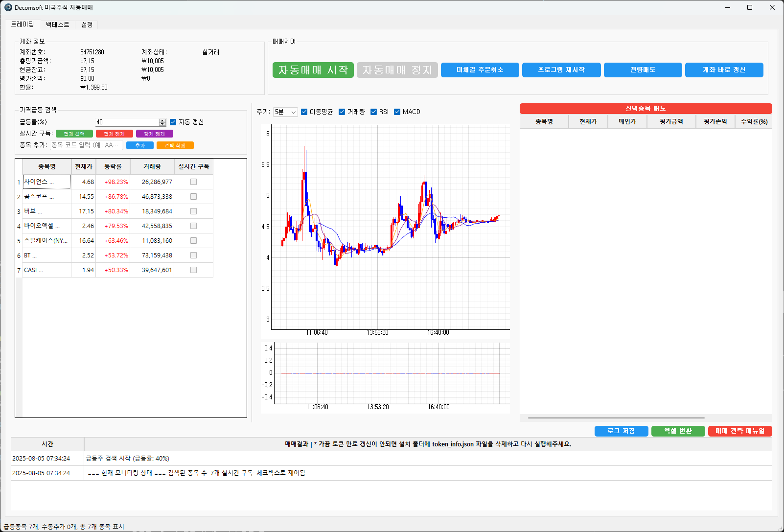Select the CASI stock name cell

pos(46,270)
